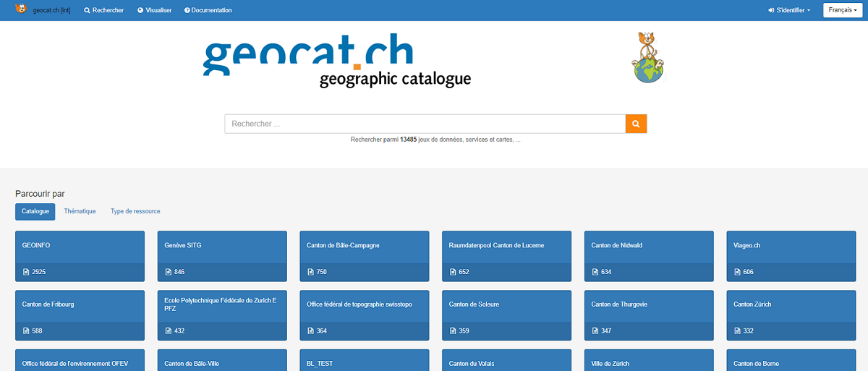This screenshot has width=868, height=371.
Task: Click the globe icon next to Visualiser
Action: pyautogui.click(x=140, y=11)
